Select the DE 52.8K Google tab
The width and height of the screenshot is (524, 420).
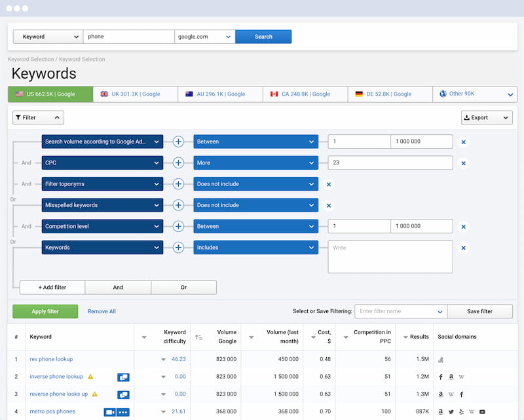tap(390, 94)
